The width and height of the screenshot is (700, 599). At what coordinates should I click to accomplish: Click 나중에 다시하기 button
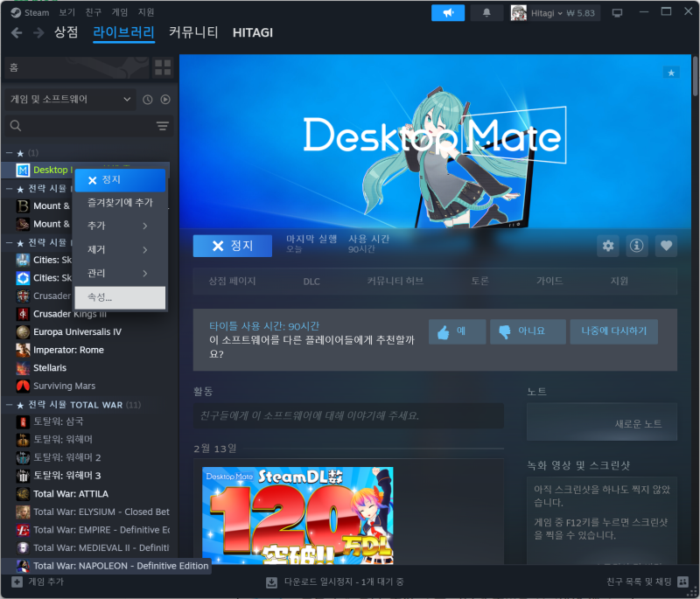(614, 331)
